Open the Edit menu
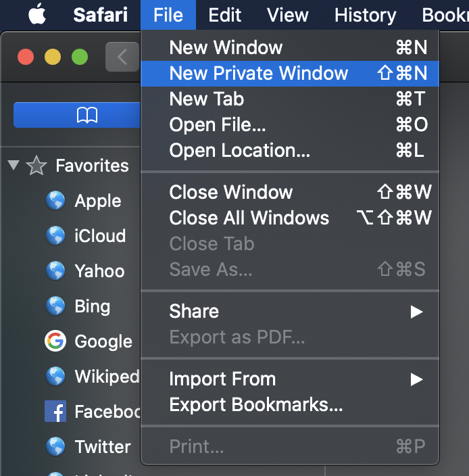This screenshot has width=469, height=476. [x=224, y=15]
